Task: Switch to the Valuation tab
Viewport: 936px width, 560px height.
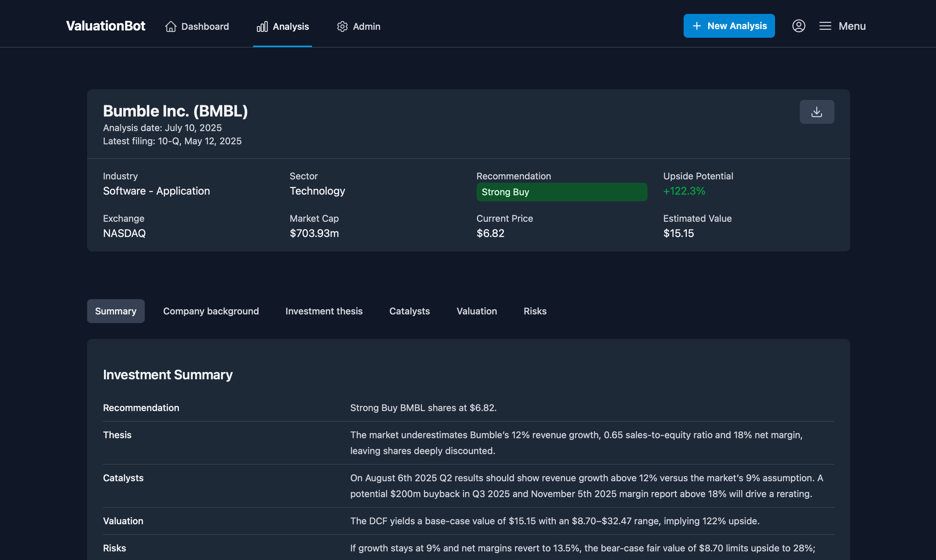Action: coord(477,311)
